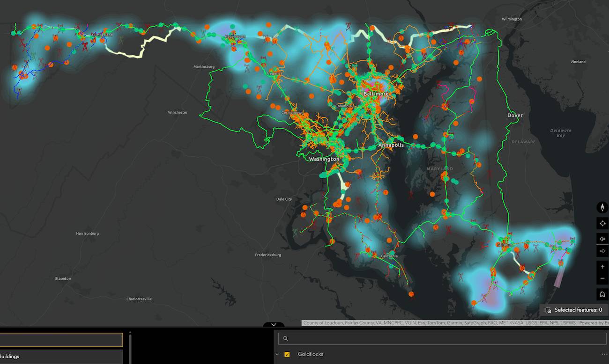Click the selection icon on the Selected features badge
The image size is (609, 364).
[548, 310]
